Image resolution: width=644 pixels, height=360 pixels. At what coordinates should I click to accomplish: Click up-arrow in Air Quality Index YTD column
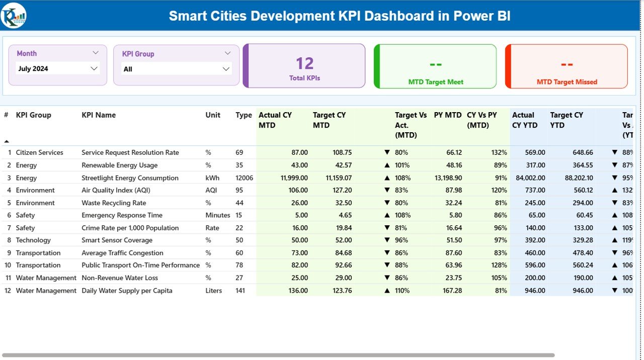614,190
